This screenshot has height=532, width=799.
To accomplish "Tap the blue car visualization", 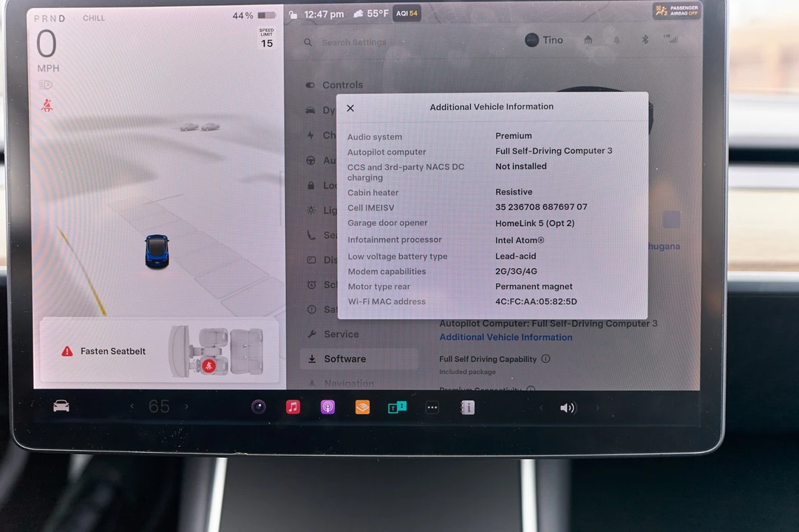I will click(x=157, y=251).
